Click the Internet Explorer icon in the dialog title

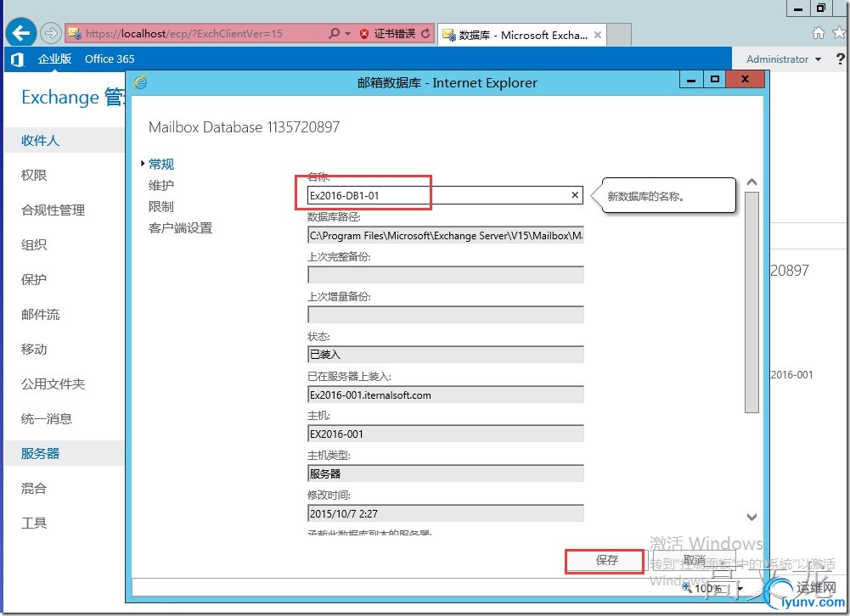tap(141, 82)
